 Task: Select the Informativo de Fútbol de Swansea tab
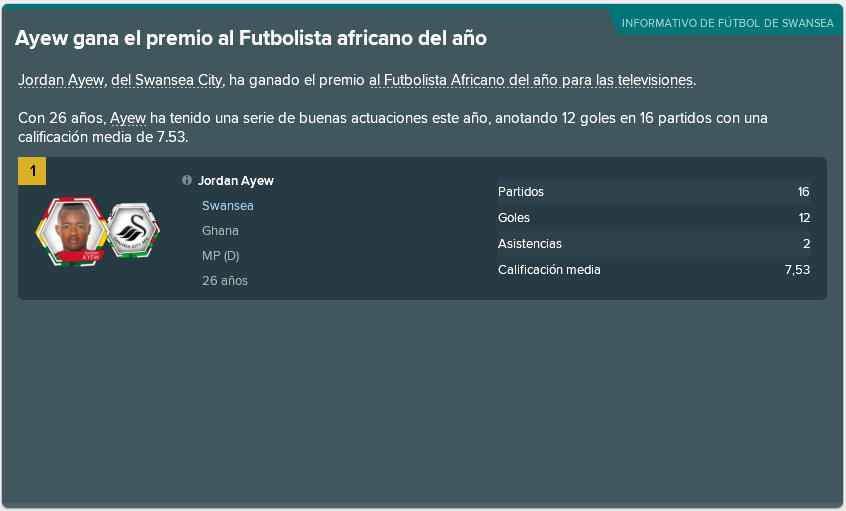[727, 23]
